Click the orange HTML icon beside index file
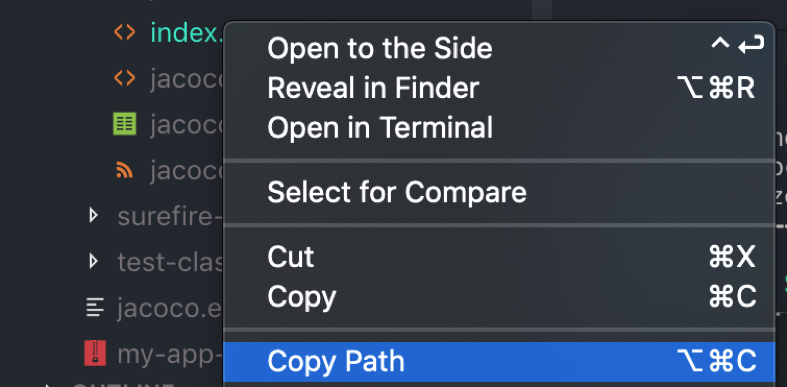The width and height of the screenshot is (787, 387). (124, 33)
